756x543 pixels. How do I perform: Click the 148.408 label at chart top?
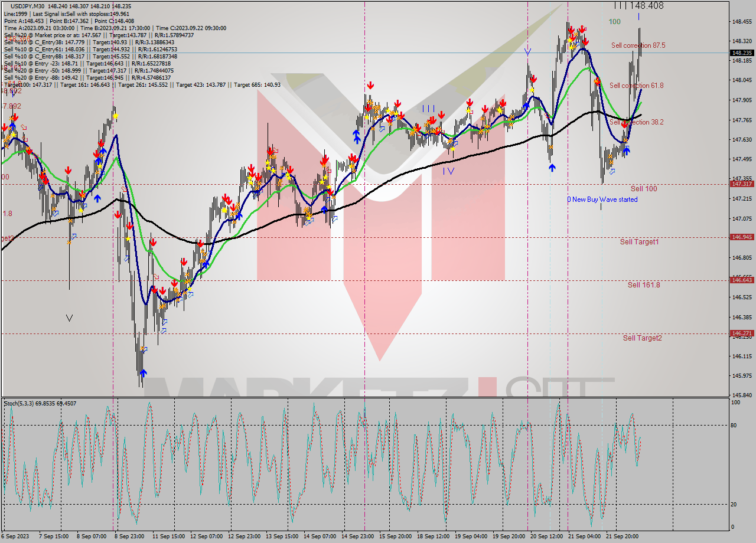(646, 5)
